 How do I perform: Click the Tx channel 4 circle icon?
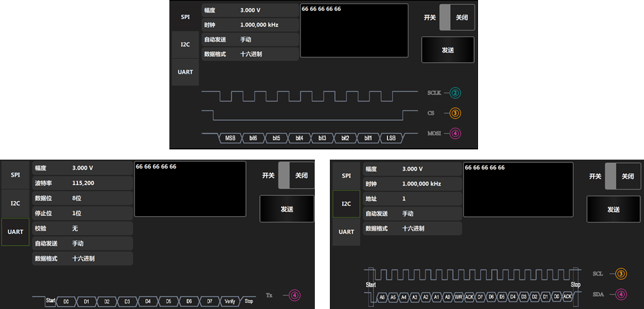(294, 295)
